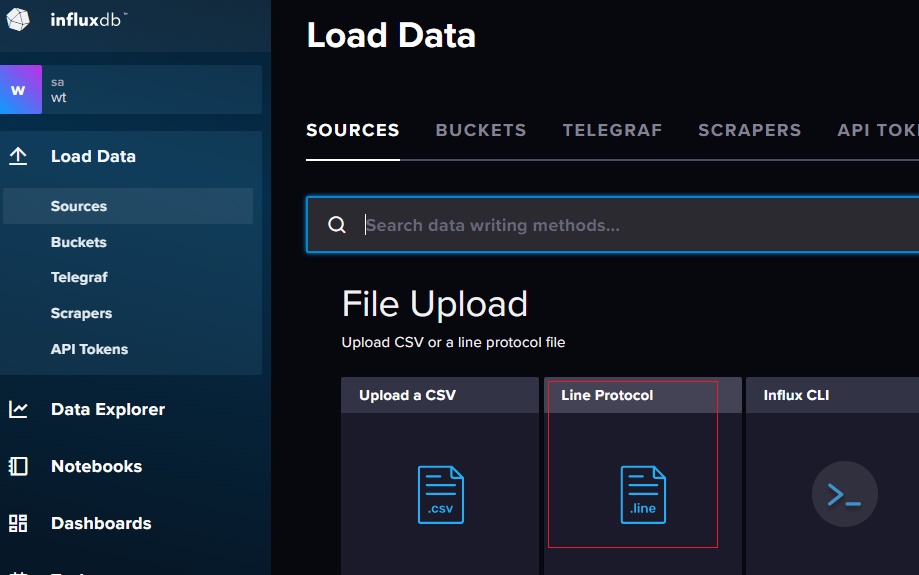Image resolution: width=919 pixels, height=575 pixels.
Task: Click the influxdb brand text
Action: [x=86, y=20]
